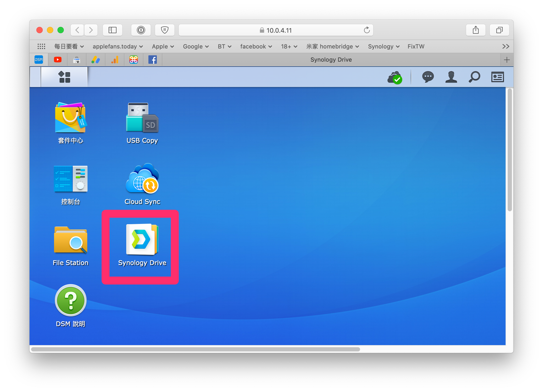
Task: Click vertical scrollbar of DSM desktop
Action: coord(510,150)
